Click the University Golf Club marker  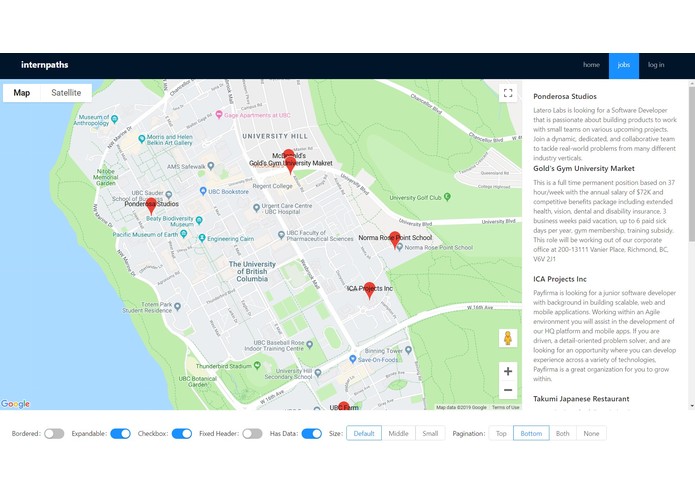pyautogui.click(x=447, y=197)
